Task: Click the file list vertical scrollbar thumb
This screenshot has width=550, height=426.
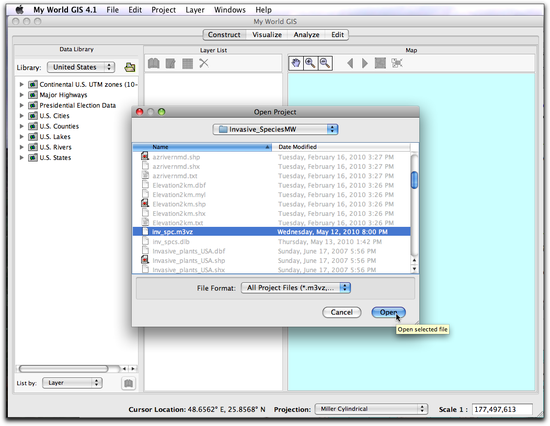Action: (414, 180)
